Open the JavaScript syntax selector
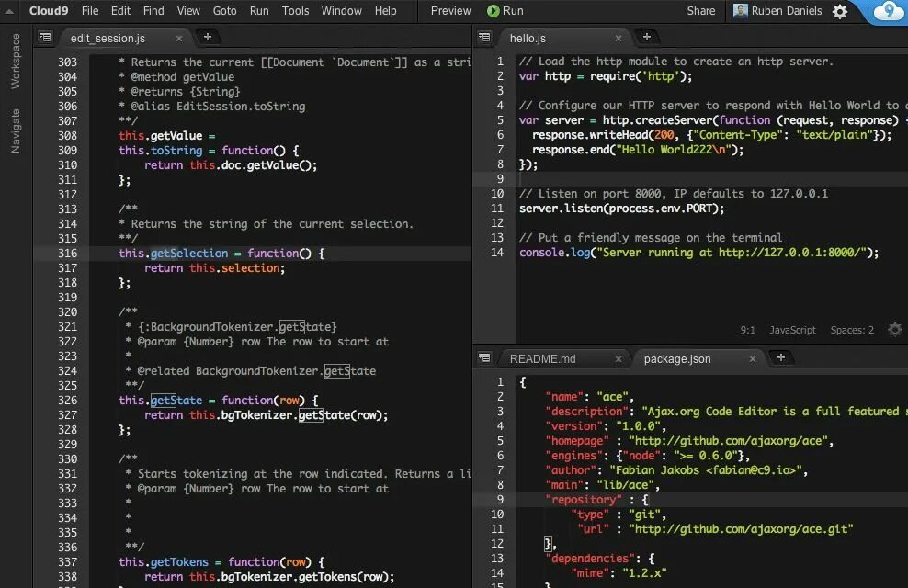 [792, 330]
